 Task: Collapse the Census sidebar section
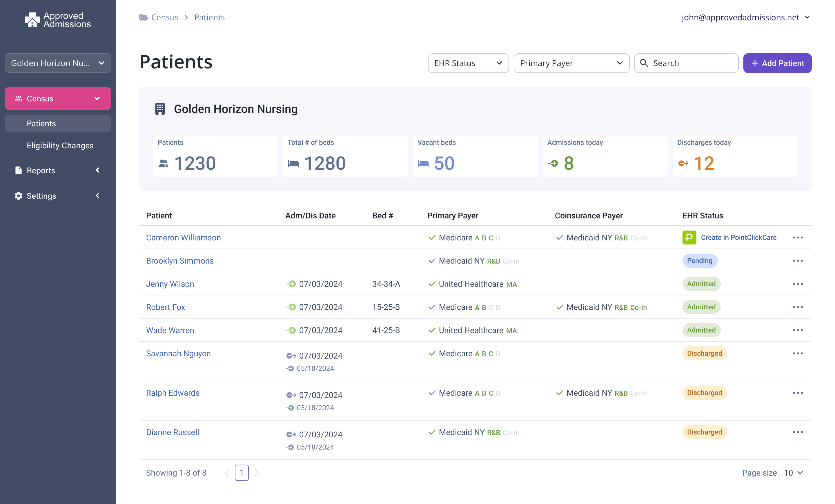click(x=58, y=98)
